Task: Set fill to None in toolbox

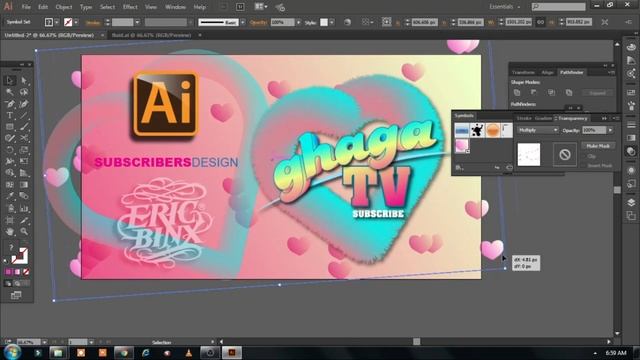Action: tap(26, 272)
